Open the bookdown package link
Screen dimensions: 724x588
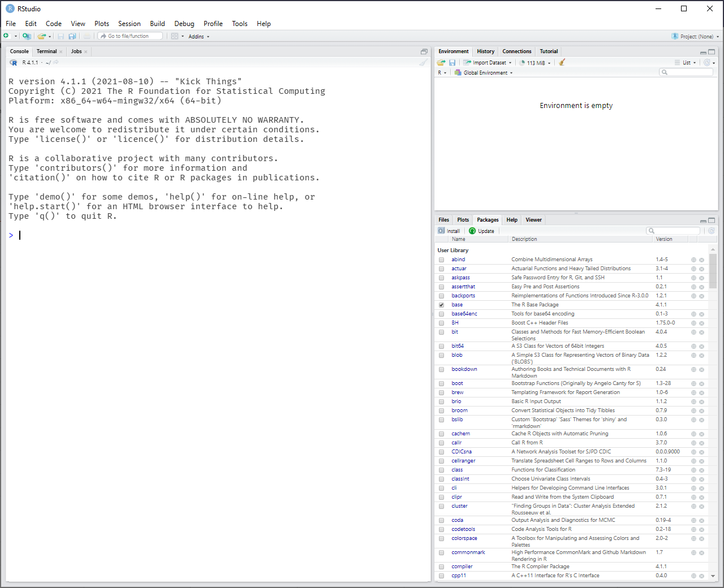tap(464, 369)
